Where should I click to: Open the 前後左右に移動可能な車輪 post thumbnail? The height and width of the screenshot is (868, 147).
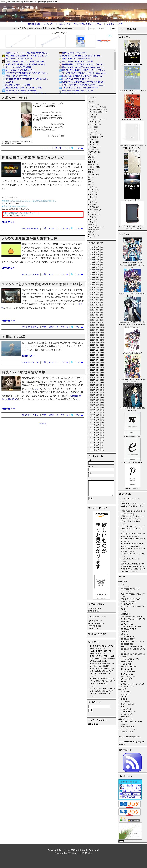(11, 384)
